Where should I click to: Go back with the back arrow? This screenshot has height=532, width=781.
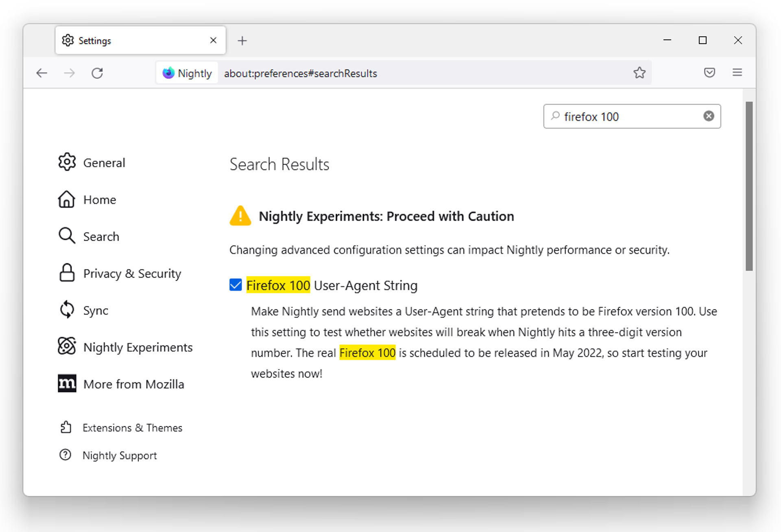[41, 73]
